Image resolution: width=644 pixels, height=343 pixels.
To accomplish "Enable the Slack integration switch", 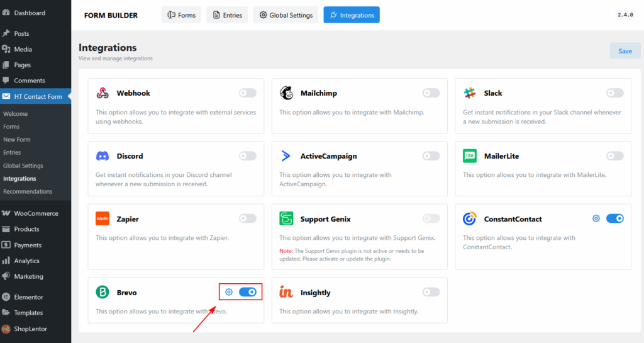I will pyautogui.click(x=614, y=93).
